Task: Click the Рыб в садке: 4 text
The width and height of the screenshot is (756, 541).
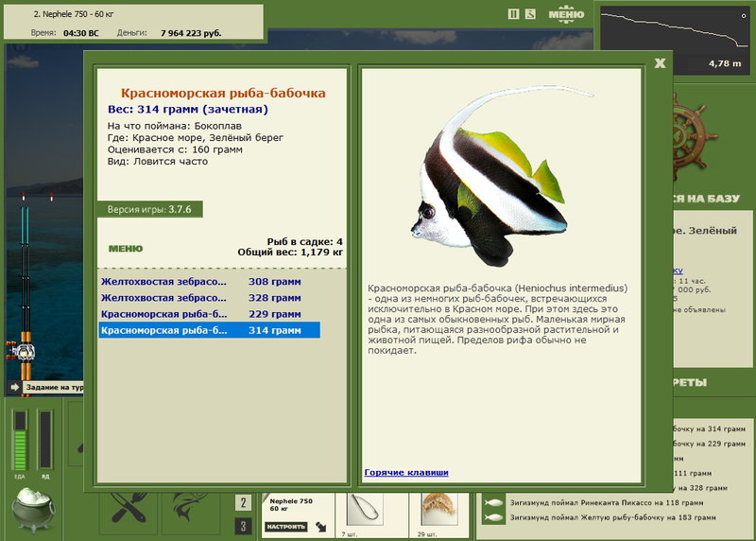Action: (x=304, y=241)
